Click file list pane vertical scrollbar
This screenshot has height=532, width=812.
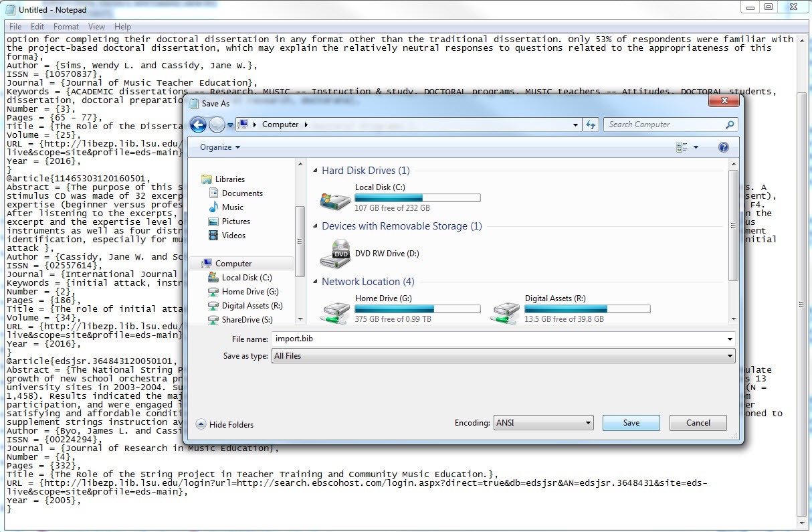[x=734, y=225]
